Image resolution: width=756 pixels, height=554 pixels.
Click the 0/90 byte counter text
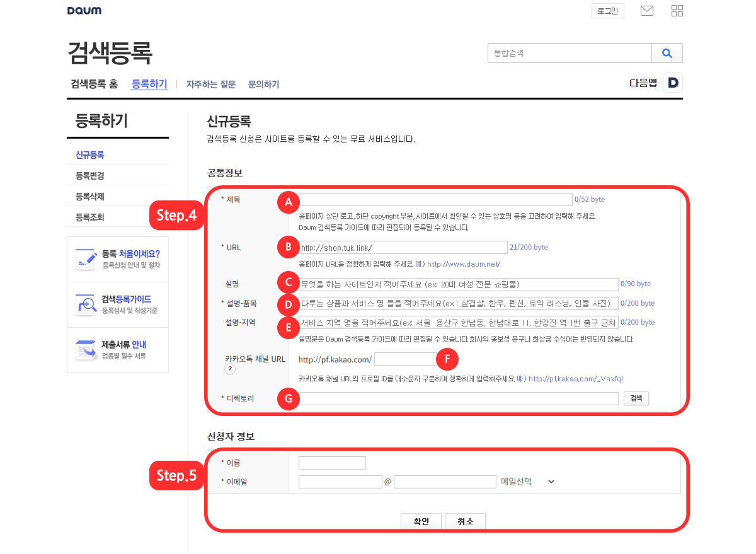(636, 284)
